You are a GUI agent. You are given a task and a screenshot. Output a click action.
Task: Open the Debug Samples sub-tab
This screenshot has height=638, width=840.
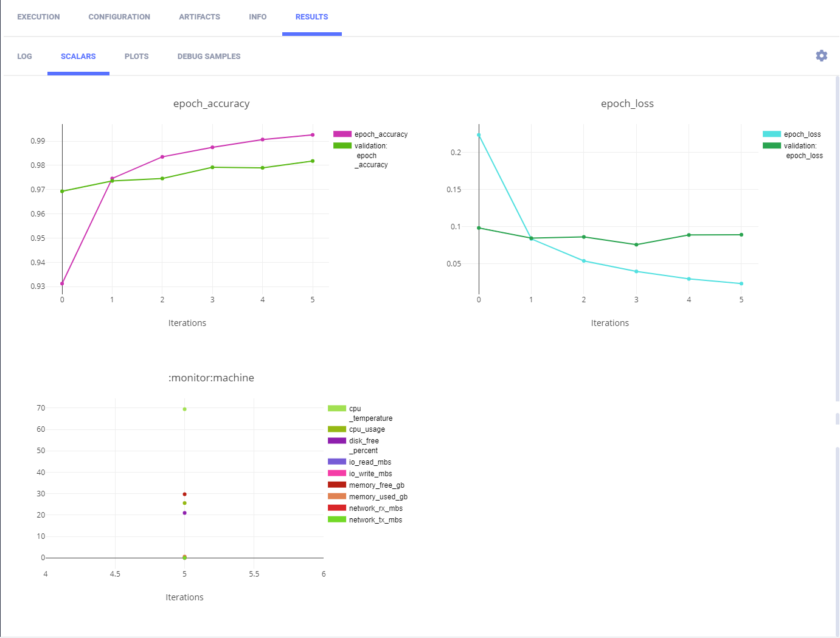(209, 57)
